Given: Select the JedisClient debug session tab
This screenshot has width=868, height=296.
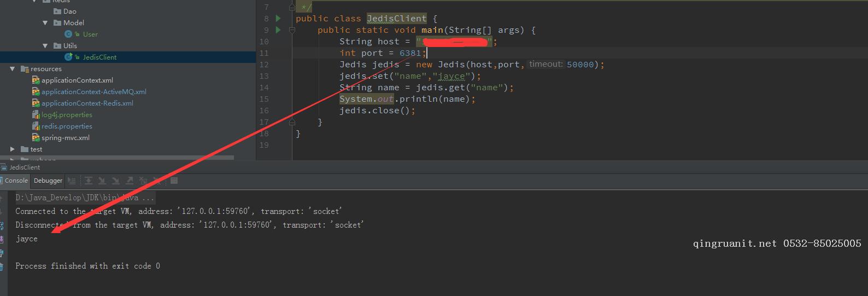Looking at the screenshot, I should 25,167.
